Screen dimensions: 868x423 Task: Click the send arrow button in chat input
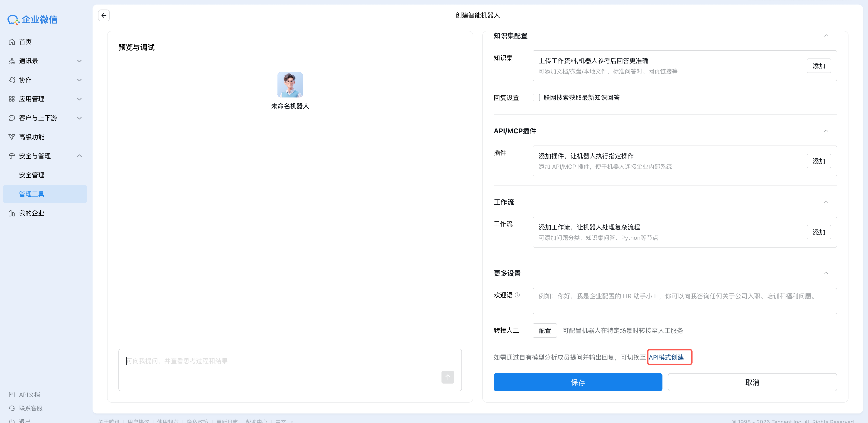[x=447, y=377]
